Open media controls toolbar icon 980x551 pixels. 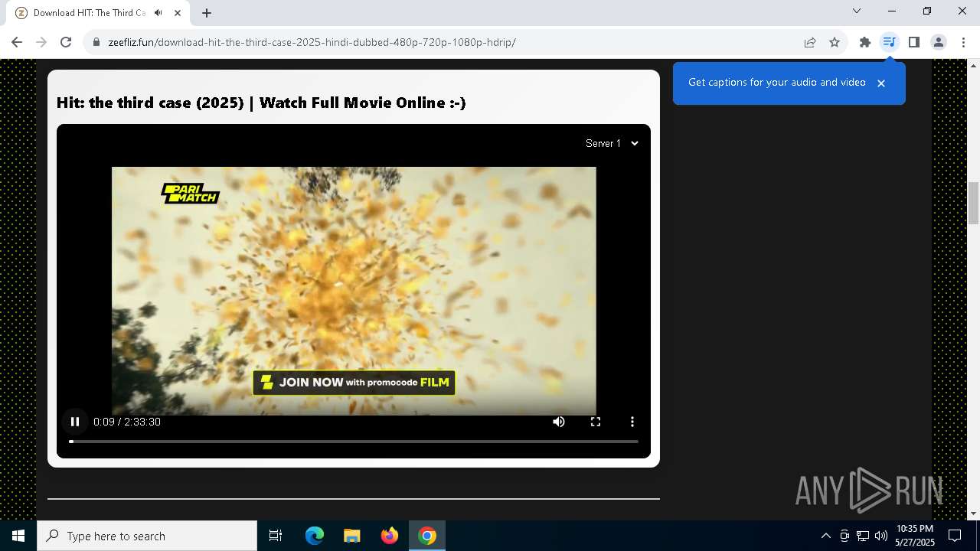pyautogui.click(x=890, y=42)
